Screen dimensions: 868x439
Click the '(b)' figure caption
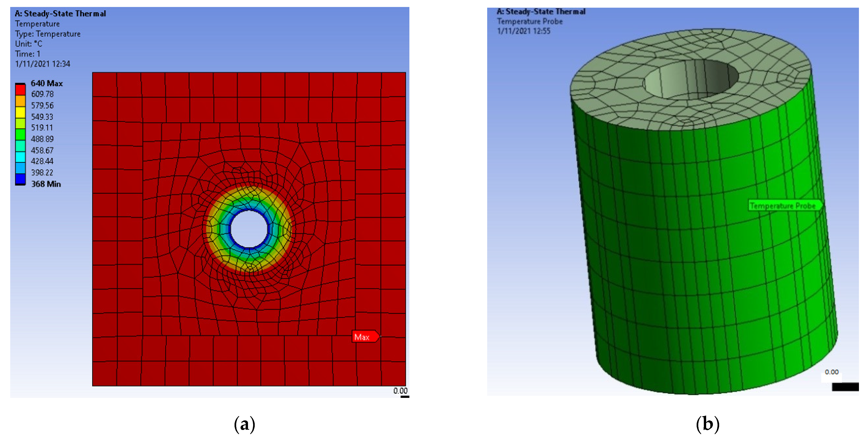click(x=708, y=424)
